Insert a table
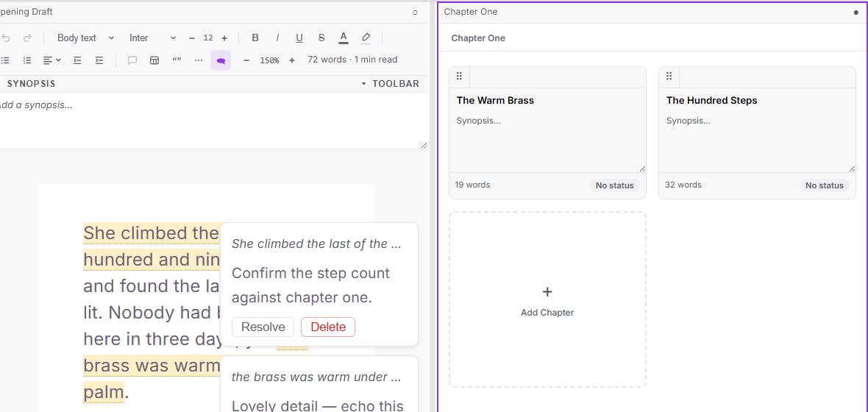This screenshot has width=868, height=412. (x=154, y=60)
